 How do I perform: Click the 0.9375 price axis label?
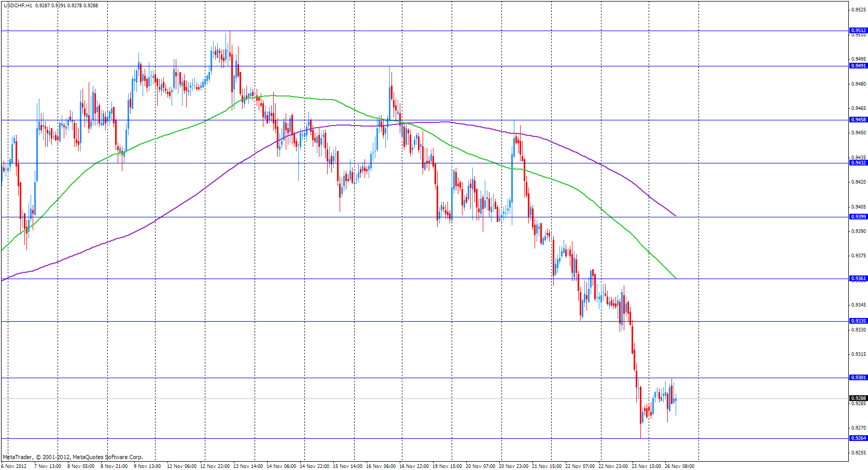(x=859, y=256)
